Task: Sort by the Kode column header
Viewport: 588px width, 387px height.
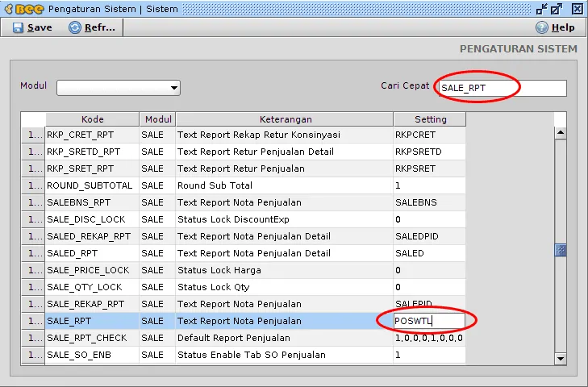Action: [92, 119]
